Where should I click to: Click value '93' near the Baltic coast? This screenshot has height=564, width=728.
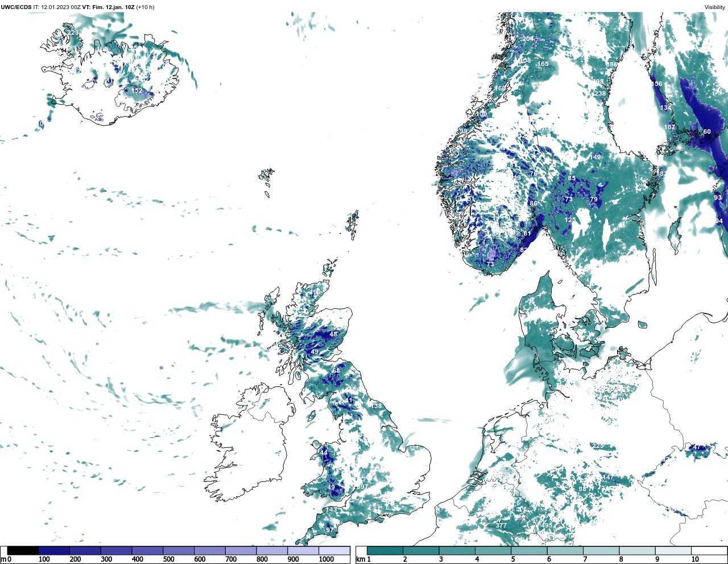tap(718, 197)
